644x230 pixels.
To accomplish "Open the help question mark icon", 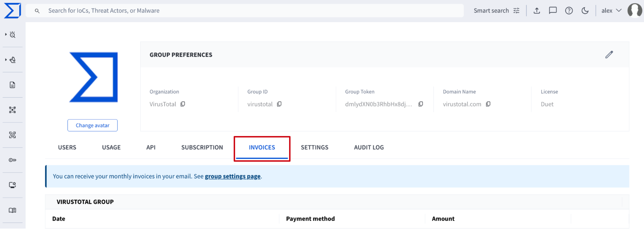I will coord(569,10).
